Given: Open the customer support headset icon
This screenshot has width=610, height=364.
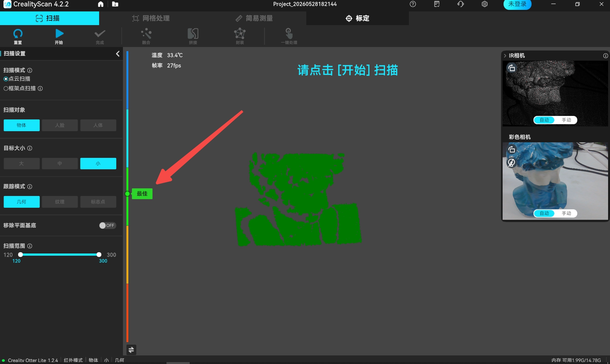Looking at the screenshot, I should pyautogui.click(x=461, y=4).
